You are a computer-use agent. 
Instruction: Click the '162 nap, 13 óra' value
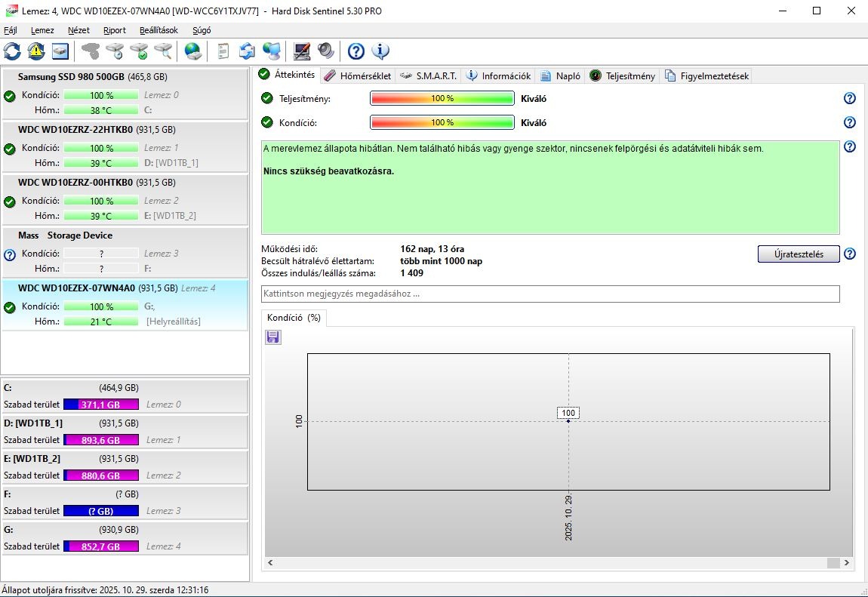[432, 249]
